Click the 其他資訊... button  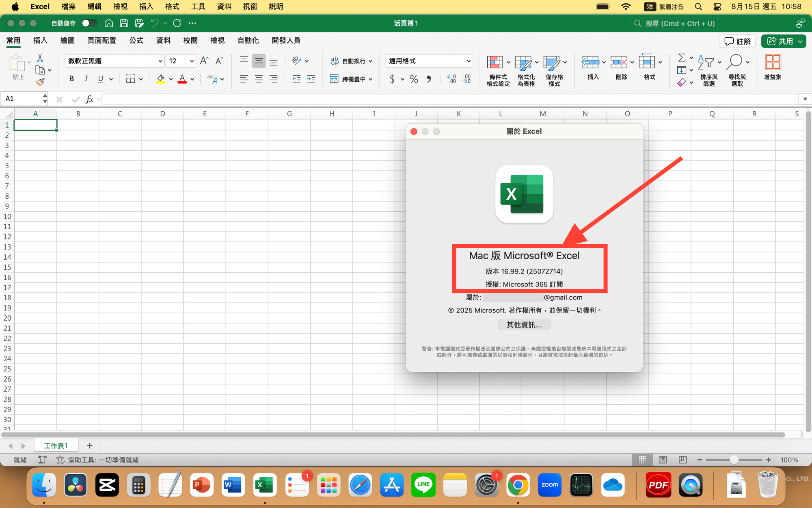pos(524,325)
